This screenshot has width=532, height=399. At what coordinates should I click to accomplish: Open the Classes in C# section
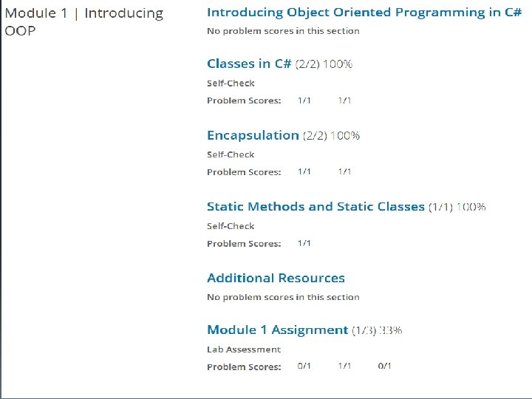click(x=249, y=64)
